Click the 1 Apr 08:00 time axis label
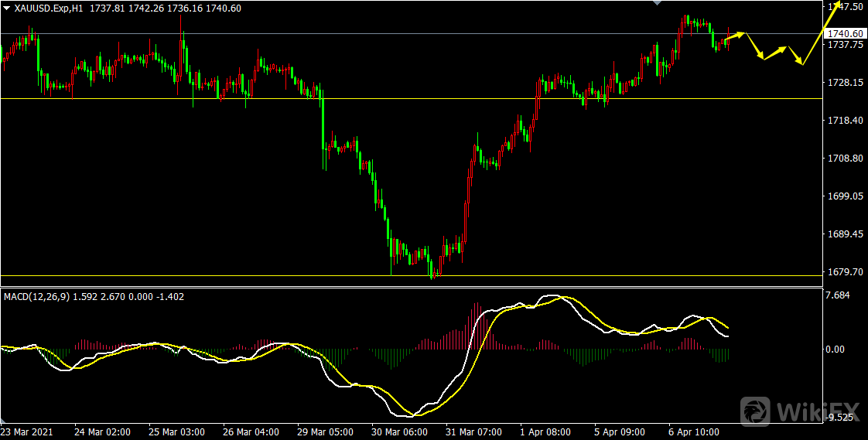Screen dimensions: 868x440 (545, 431)
